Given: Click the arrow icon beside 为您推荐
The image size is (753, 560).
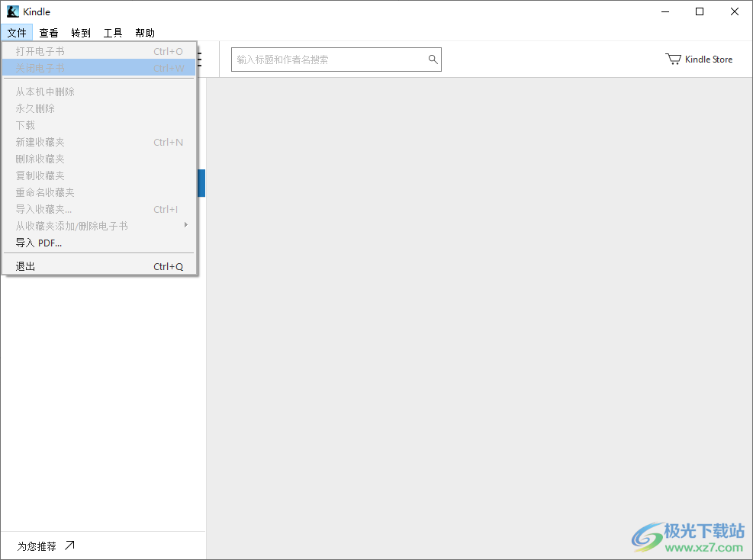Looking at the screenshot, I should coord(70,545).
